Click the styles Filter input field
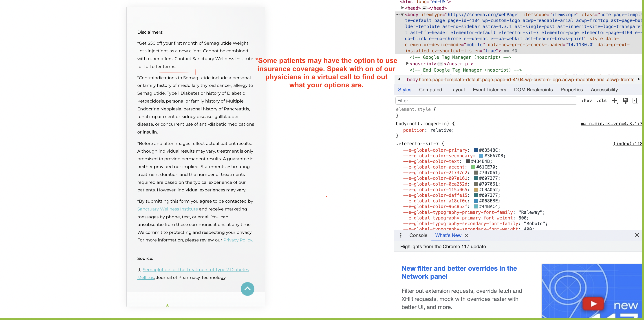Screen dimensions: 644x320 tap(486, 101)
